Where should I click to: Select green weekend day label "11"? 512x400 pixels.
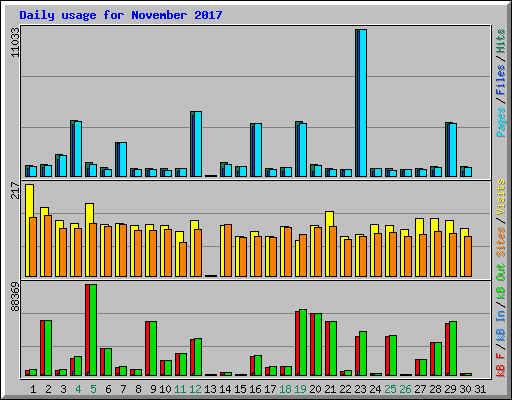coord(180,389)
